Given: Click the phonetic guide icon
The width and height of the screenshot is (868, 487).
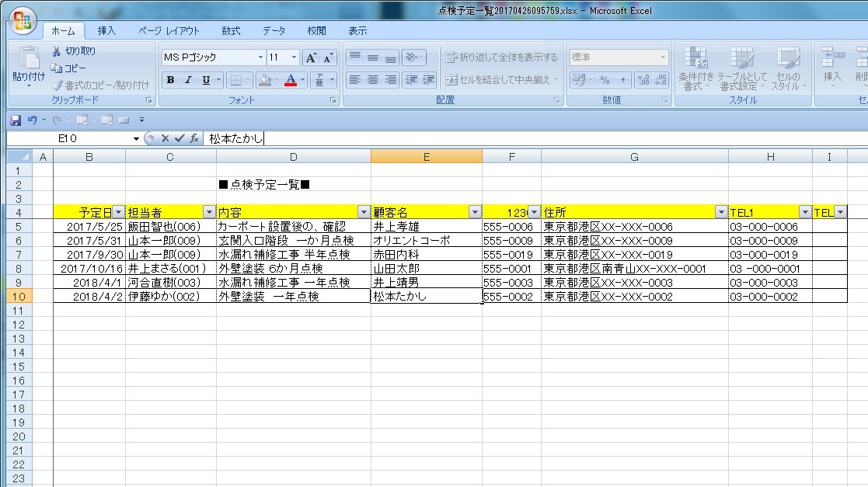Looking at the screenshot, I should 319,80.
